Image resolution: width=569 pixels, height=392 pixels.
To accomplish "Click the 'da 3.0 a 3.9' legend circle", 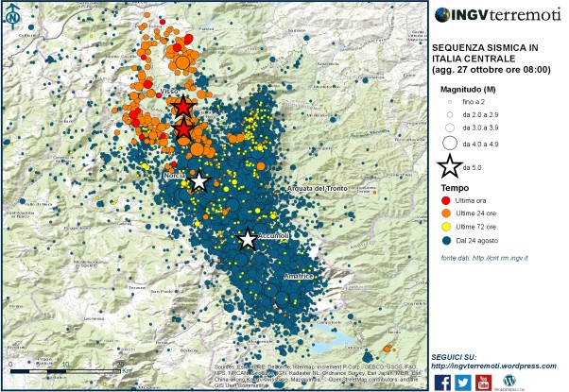I will pos(450,128).
